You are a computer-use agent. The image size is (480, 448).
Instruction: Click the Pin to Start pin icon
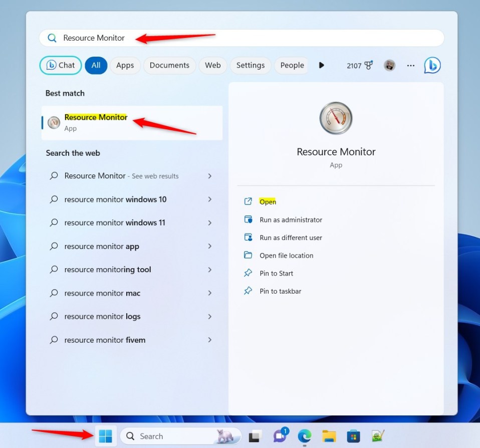coord(248,273)
